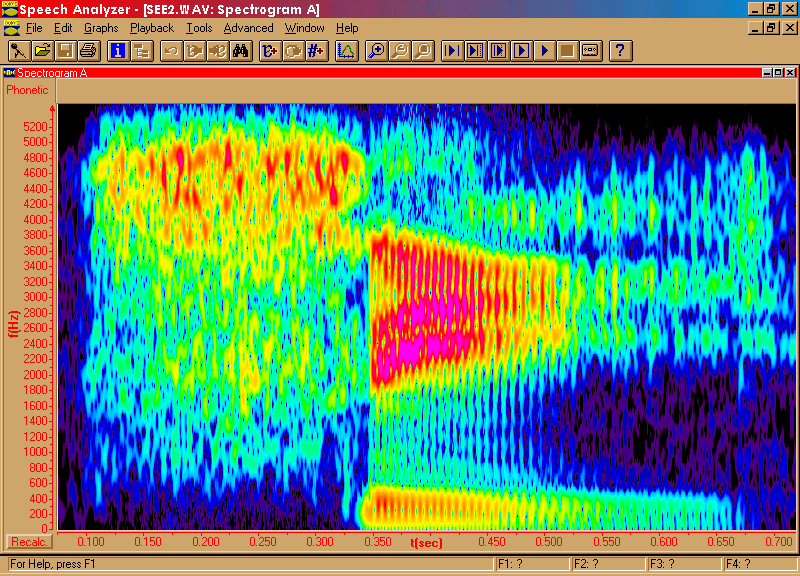The width and height of the screenshot is (800, 576).
Task: Zoom in with the plus magnifier
Action: 377,51
